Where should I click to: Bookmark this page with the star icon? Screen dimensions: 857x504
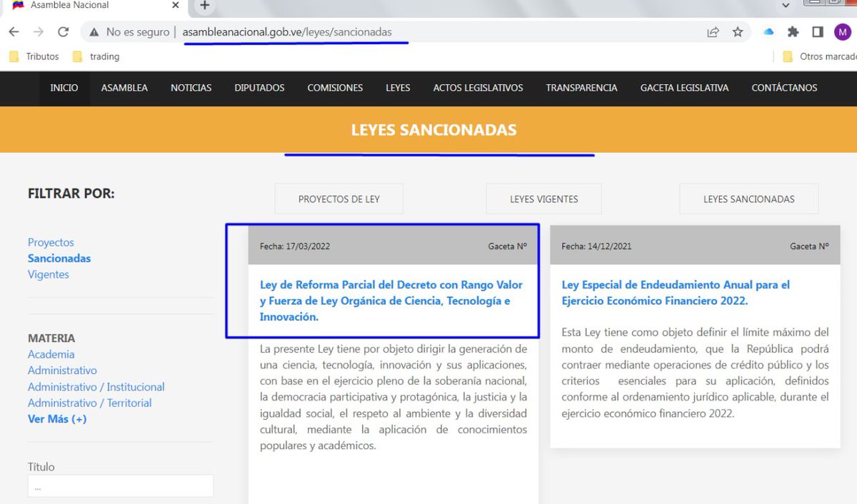tap(738, 32)
